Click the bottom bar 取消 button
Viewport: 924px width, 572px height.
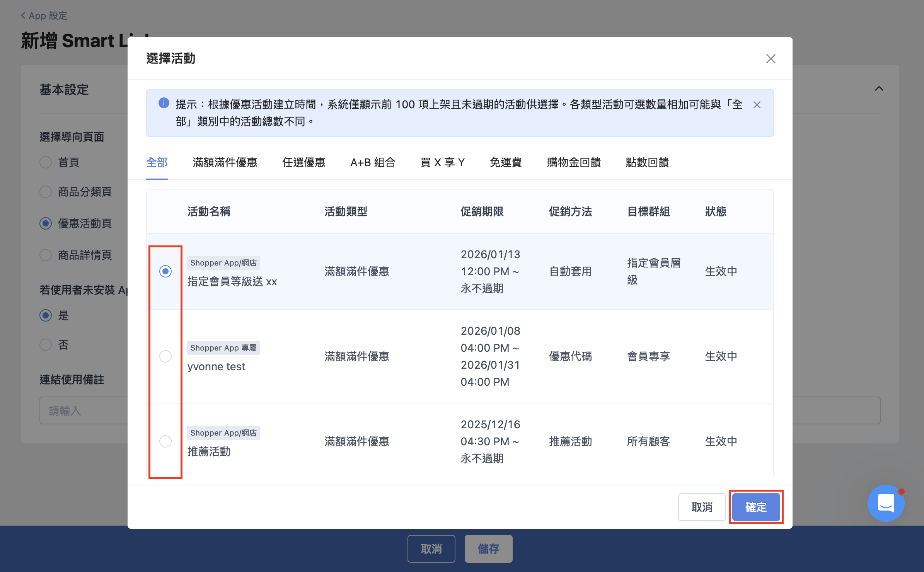pos(431,549)
